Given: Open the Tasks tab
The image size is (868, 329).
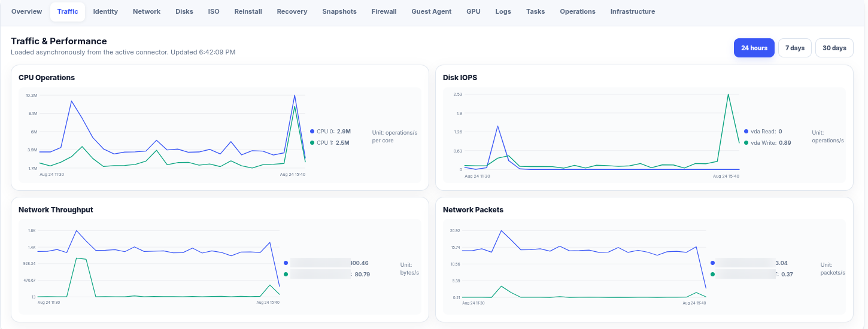Looking at the screenshot, I should click(536, 11).
